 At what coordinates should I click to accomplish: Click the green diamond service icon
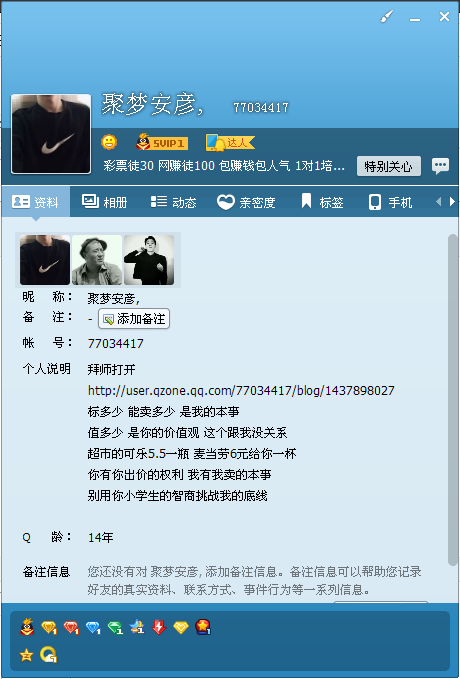[115, 627]
